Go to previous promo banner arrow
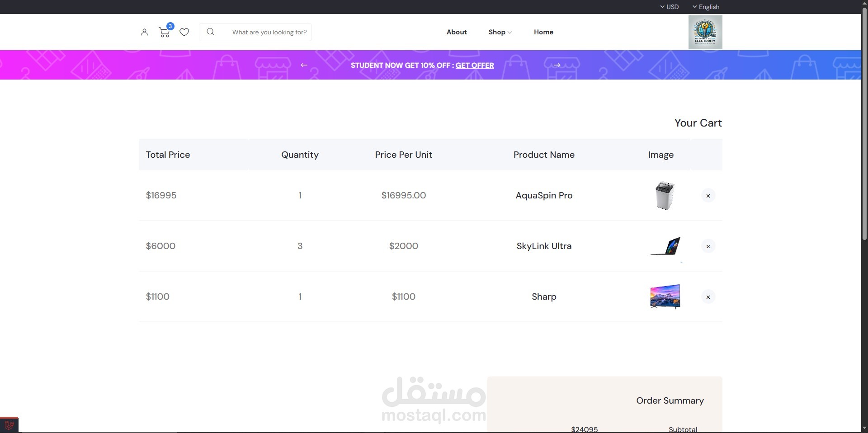 point(304,65)
